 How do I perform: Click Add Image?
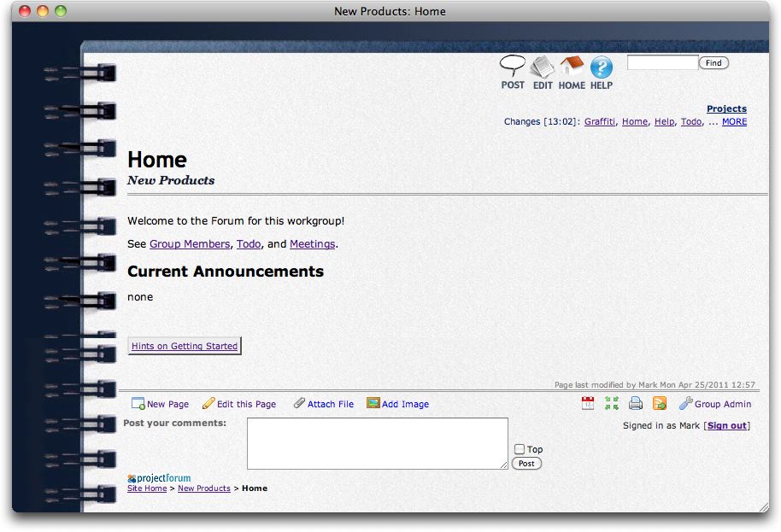398,404
